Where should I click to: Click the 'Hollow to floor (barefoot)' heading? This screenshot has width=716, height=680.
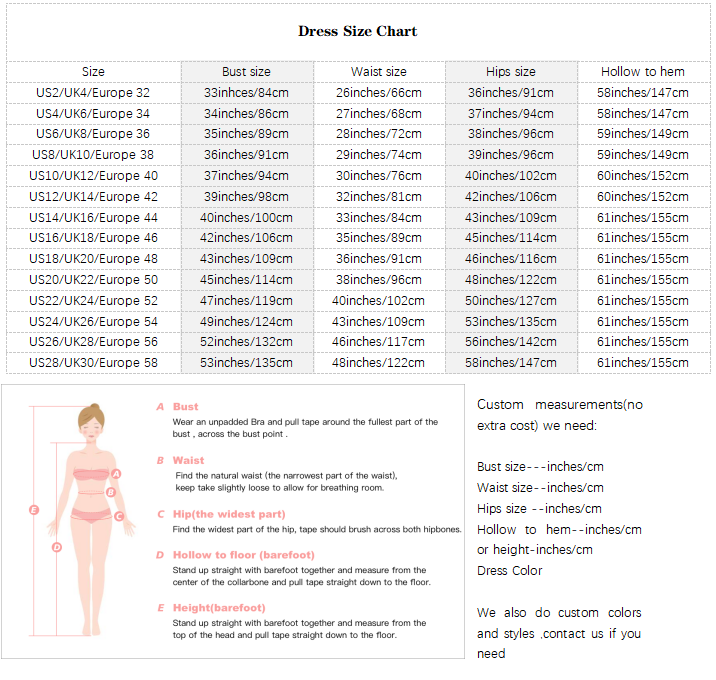coord(243,555)
